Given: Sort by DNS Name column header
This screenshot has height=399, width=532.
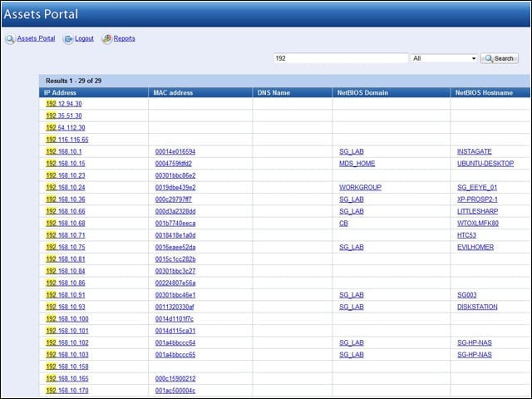Looking at the screenshot, I should tap(292, 92).
